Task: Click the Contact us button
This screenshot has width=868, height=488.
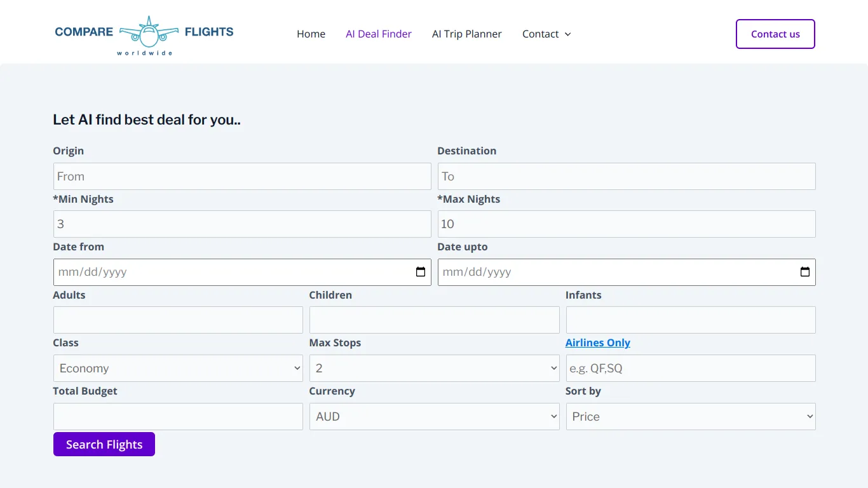Action: click(x=775, y=34)
